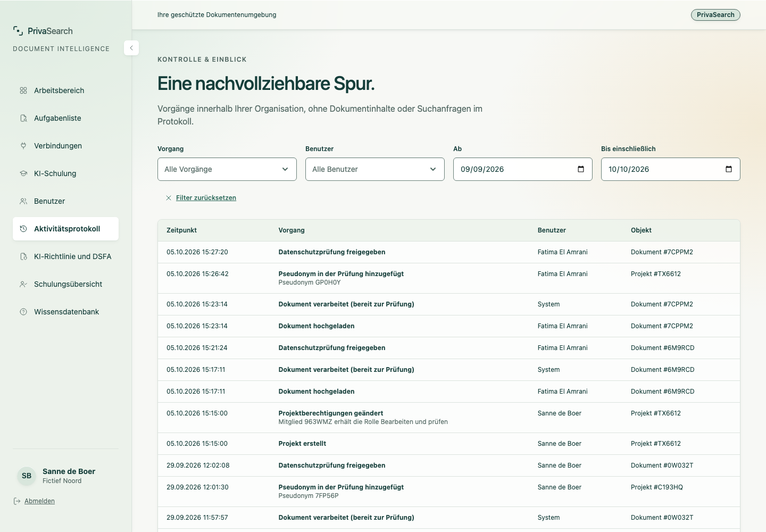Click the Wissensdatenbank help circle icon
This screenshot has width=766, height=532.
[x=23, y=312]
